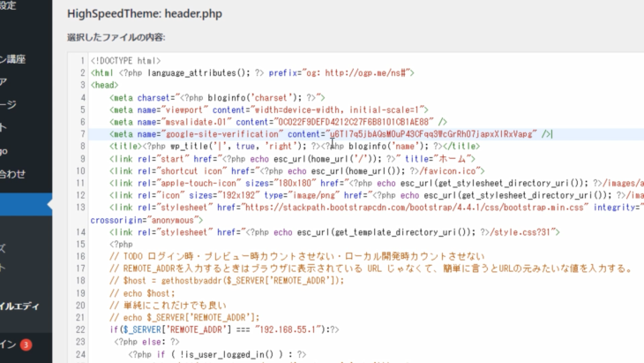Screen dimensions: 644x363
Task: Click the 'http://ogp.me/ns#' prefix value
Action: (x=365, y=73)
